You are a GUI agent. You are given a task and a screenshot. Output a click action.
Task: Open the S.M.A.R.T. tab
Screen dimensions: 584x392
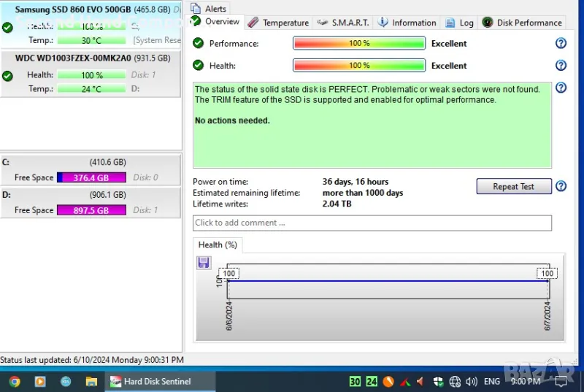pyautogui.click(x=344, y=23)
